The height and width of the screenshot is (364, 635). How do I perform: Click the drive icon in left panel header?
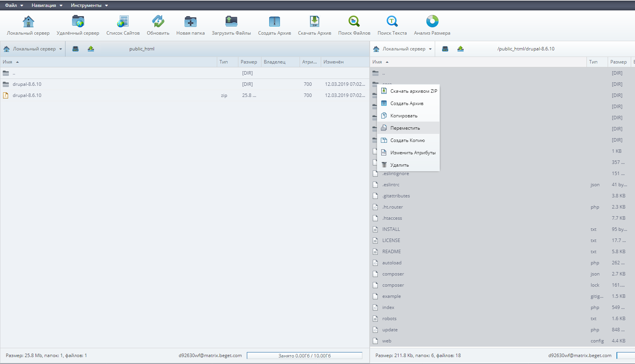75,49
